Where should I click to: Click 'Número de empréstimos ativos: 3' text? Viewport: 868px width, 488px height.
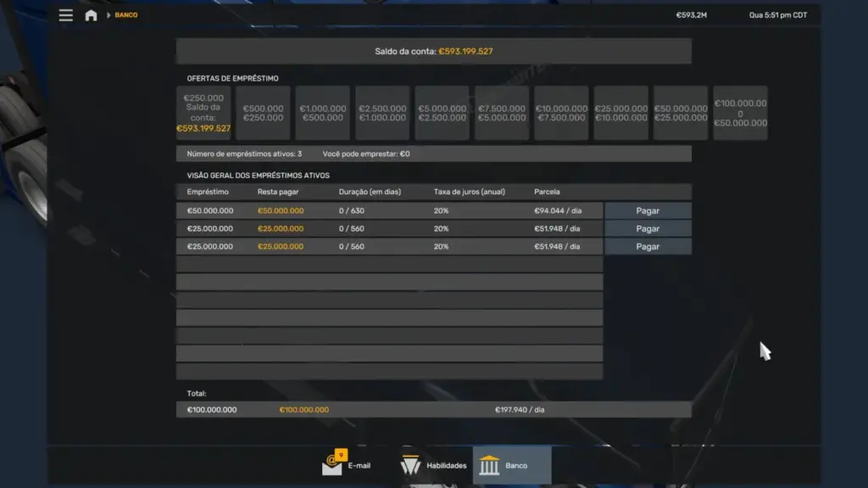[x=244, y=154]
